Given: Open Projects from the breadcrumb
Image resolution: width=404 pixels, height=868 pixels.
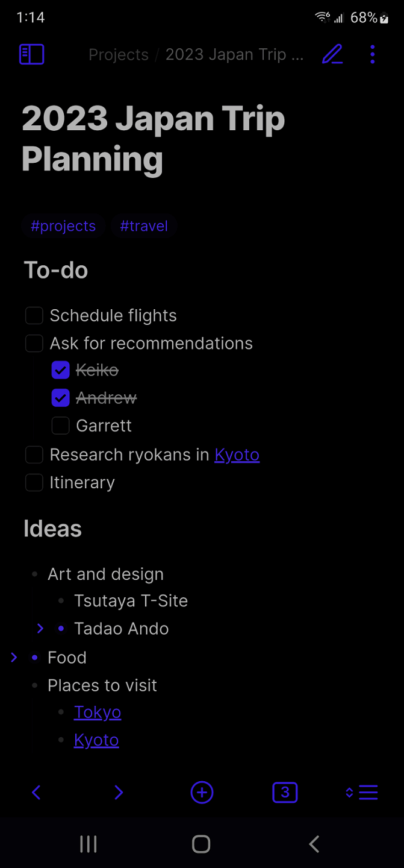Looking at the screenshot, I should point(118,54).
